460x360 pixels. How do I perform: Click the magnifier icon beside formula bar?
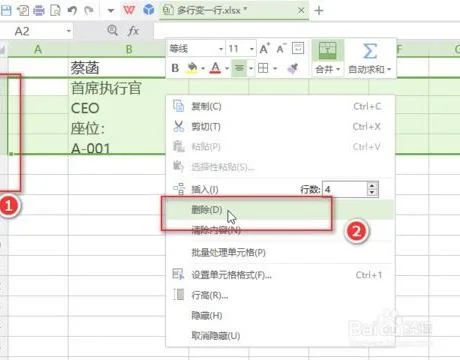[113, 31]
